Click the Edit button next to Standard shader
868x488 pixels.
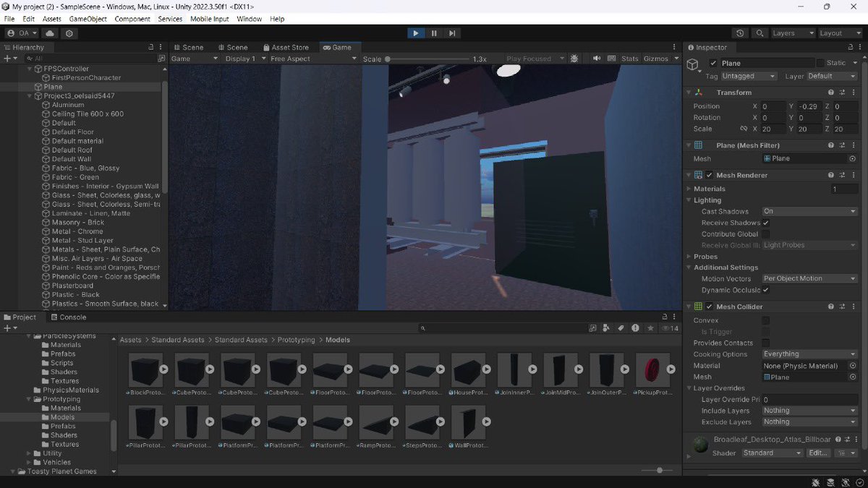818,453
